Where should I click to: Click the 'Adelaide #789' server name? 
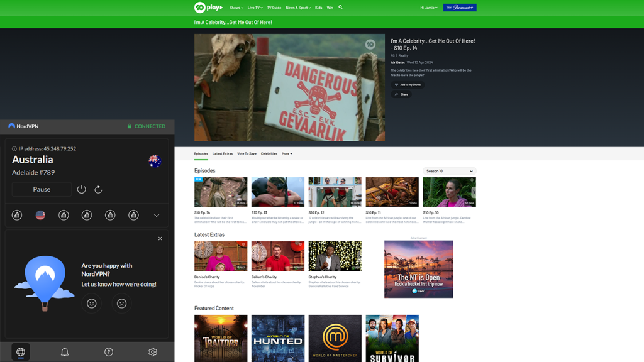click(33, 172)
